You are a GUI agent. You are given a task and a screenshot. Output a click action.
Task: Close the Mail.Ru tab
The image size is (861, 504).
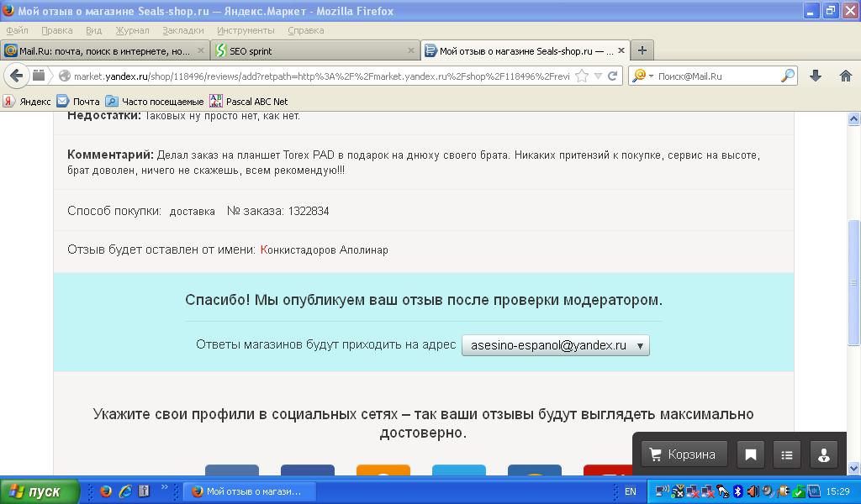(x=200, y=50)
